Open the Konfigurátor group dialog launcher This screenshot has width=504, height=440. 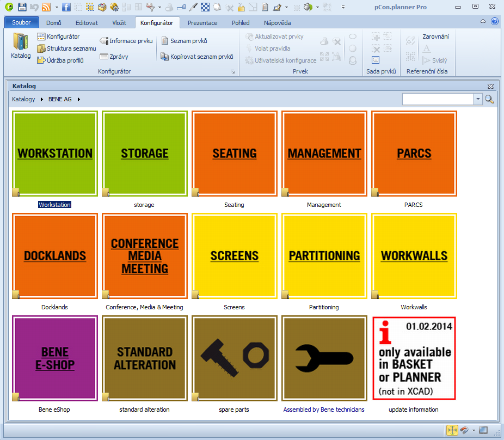click(x=233, y=72)
